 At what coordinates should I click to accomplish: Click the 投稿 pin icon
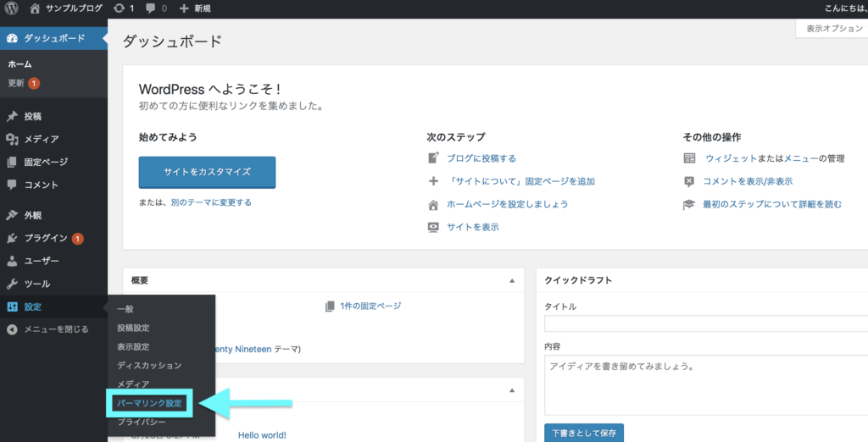click(12, 116)
